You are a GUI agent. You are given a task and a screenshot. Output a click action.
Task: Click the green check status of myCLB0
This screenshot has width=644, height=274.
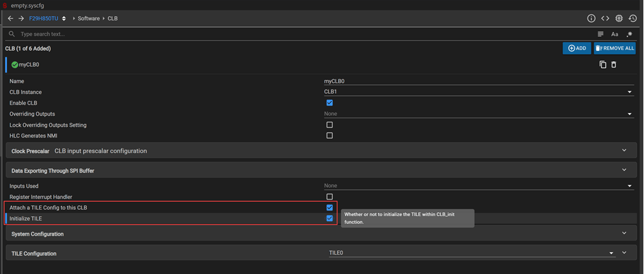15,64
